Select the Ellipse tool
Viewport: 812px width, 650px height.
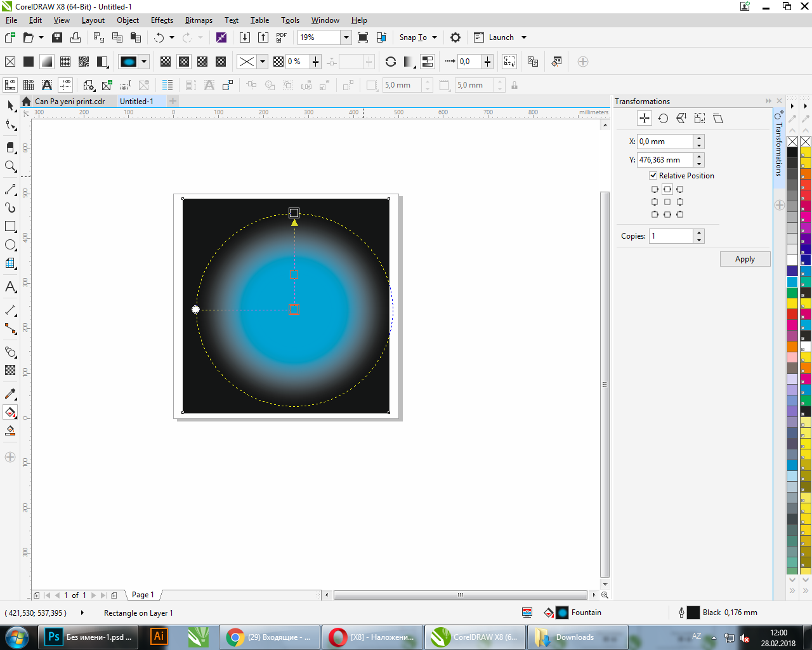point(10,245)
